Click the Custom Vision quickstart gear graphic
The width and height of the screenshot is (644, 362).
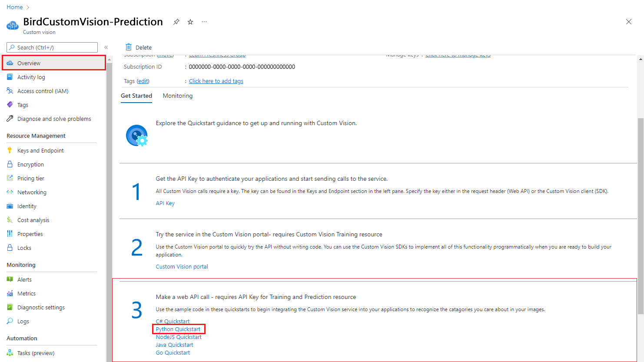(137, 136)
